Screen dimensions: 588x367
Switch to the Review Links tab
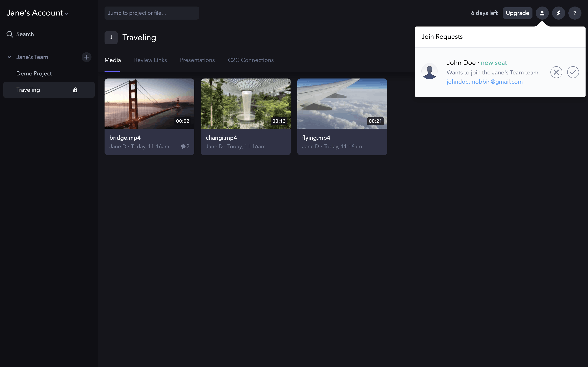pos(150,60)
